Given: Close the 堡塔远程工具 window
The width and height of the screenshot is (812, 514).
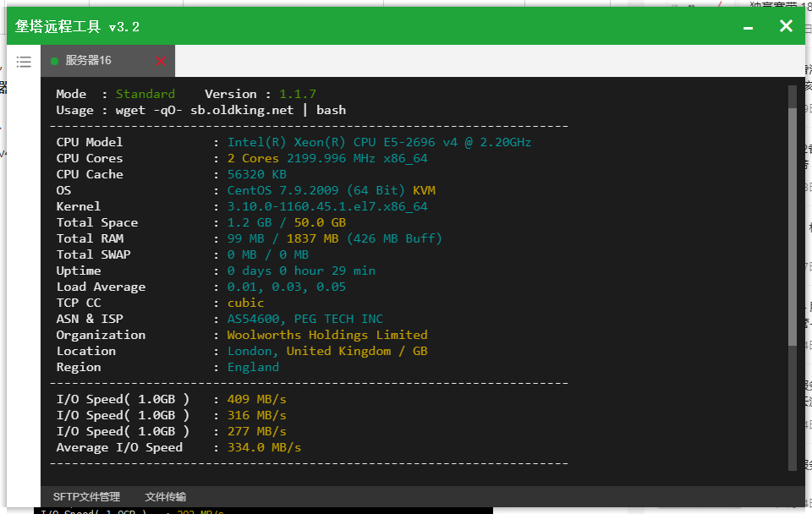Looking at the screenshot, I should coord(786,26).
